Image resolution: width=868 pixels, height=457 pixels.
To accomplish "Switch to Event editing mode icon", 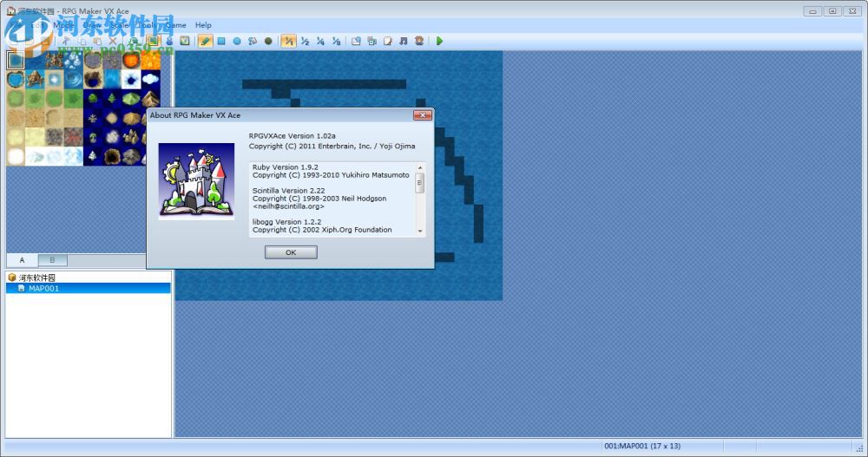I will click(169, 41).
